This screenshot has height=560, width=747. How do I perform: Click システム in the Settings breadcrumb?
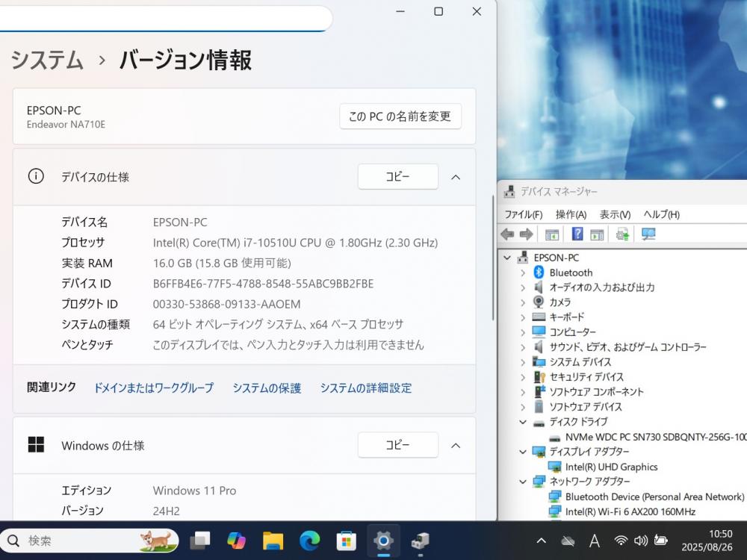47,60
